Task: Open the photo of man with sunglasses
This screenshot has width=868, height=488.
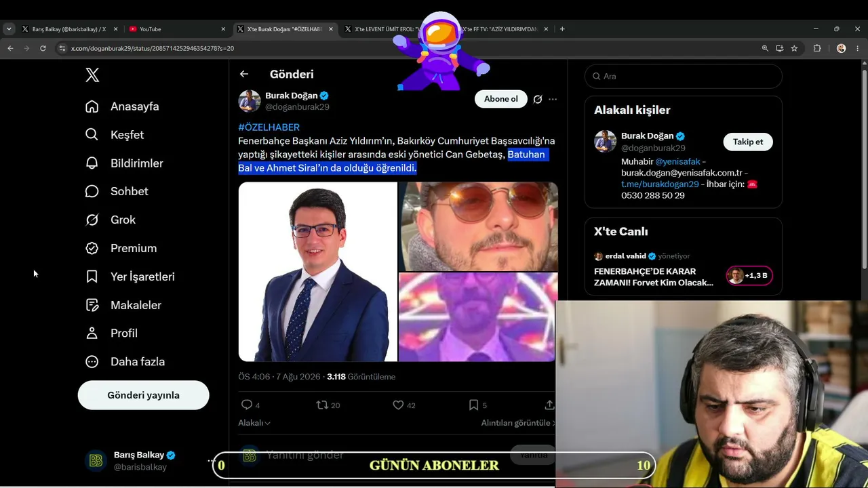Action: click(478, 226)
